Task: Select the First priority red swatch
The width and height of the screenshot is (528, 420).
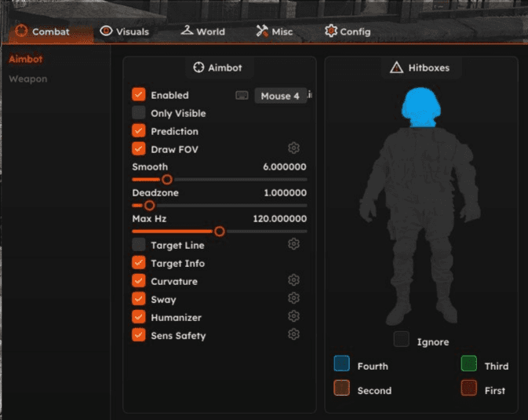Action: pos(468,388)
